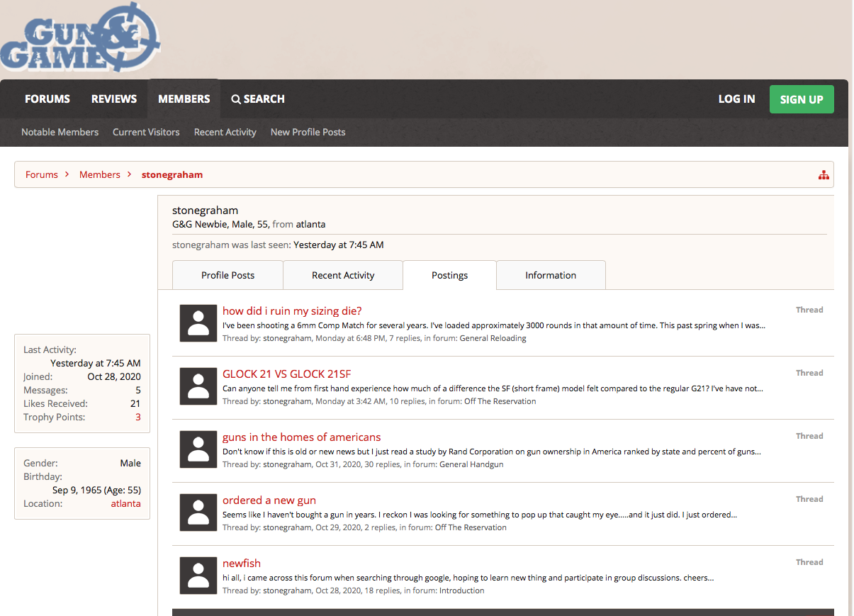The width and height of the screenshot is (854, 616).
Task: Switch to the Recent Activity tab
Action: tap(343, 275)
